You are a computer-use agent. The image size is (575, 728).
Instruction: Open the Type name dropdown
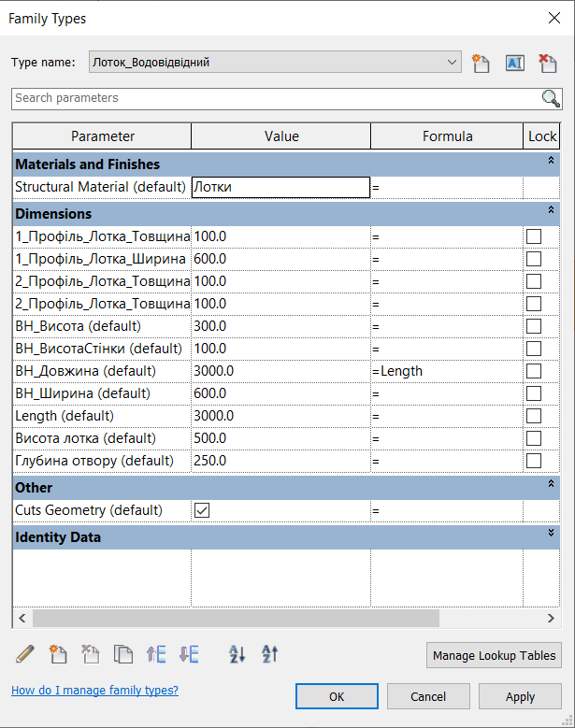pyautogui.click(x=453, y=63)
